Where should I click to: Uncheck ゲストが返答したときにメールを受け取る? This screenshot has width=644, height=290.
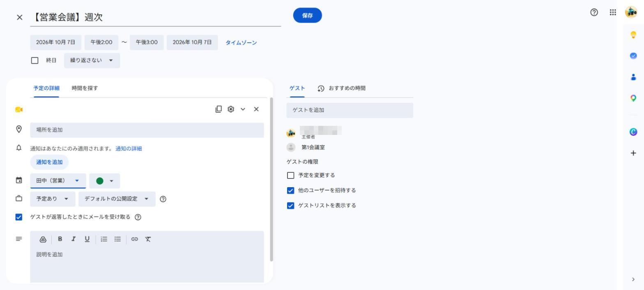[x=19, y=217]
